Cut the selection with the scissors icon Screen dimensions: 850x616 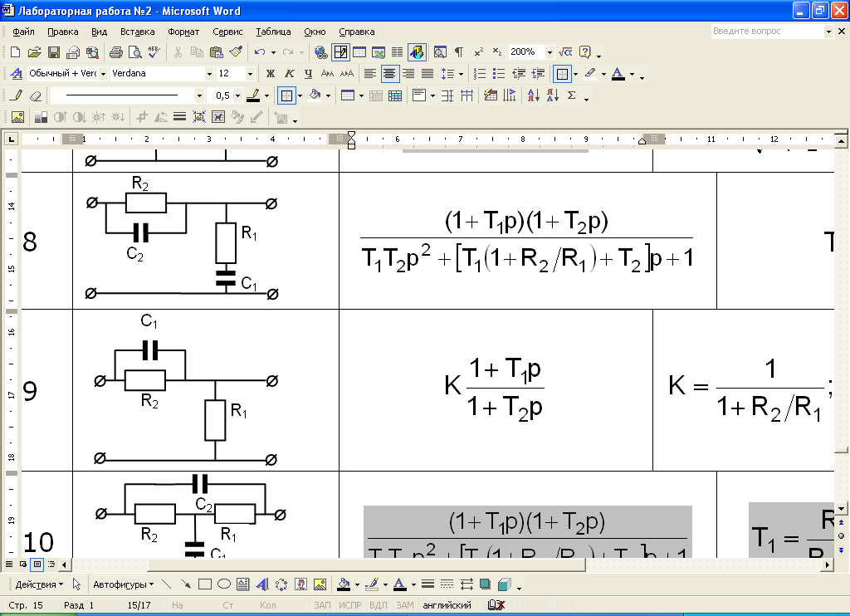click(178, 52)
